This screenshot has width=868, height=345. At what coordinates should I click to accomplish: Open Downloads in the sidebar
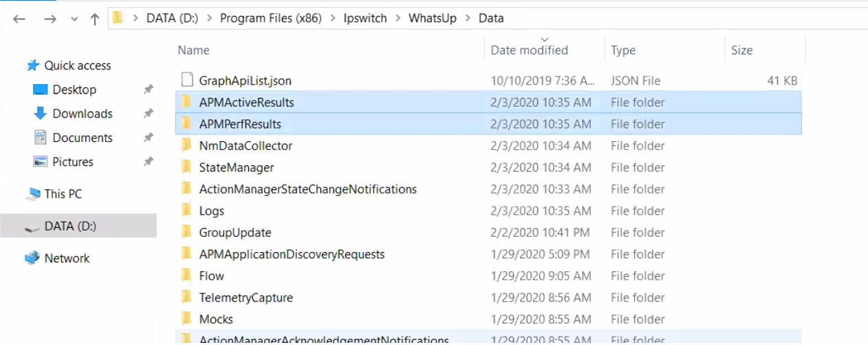(x=83, y=114)
